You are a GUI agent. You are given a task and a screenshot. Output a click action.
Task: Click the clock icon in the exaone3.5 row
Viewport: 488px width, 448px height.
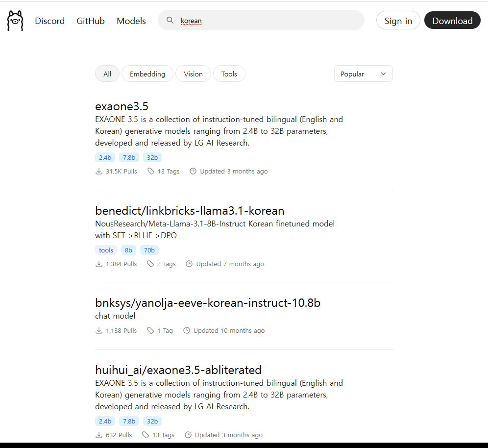[193, 171]
